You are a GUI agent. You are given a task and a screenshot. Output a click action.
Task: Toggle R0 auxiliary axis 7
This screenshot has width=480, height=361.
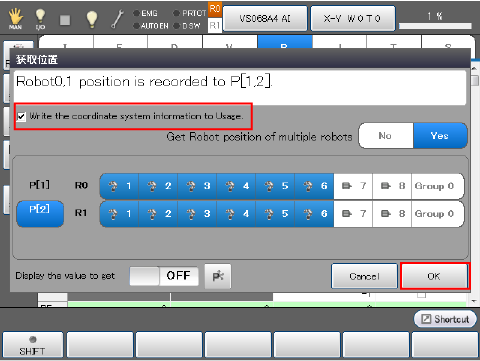(353, 186)
